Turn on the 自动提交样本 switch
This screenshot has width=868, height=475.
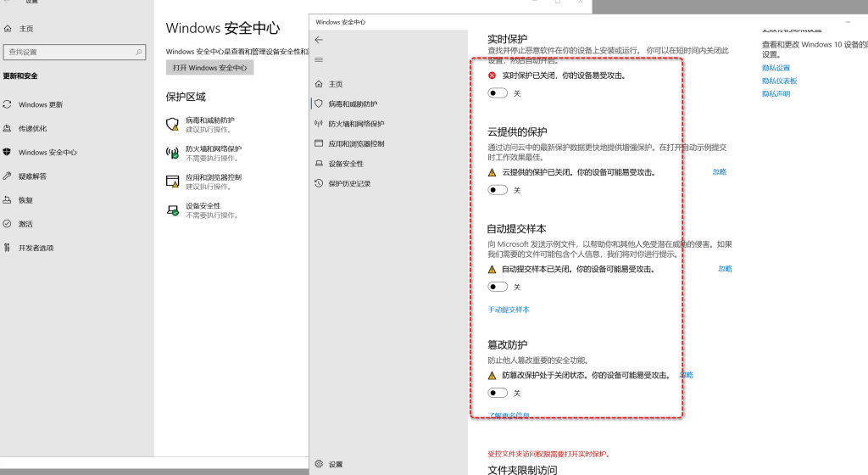(x=498, y=287)
